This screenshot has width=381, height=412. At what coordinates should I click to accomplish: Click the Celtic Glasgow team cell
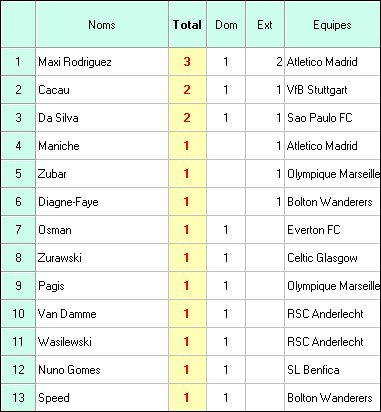333,258
